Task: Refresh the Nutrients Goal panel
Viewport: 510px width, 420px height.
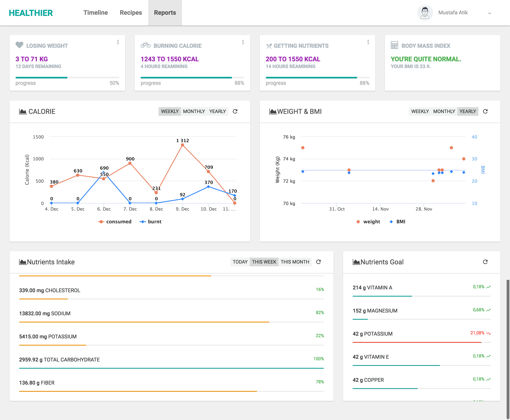Action: point(485,262)
